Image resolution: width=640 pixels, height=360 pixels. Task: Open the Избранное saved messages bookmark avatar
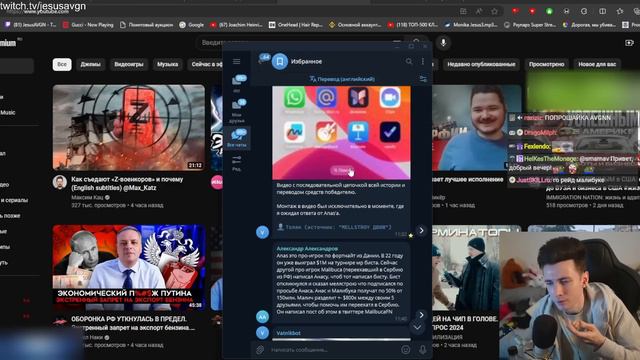point(280,62)
